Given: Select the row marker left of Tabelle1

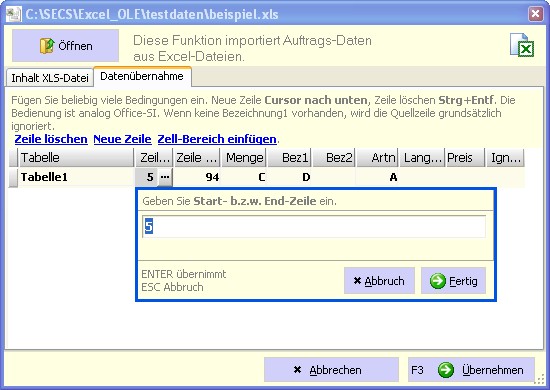Looking at the screenshot, I should click(13, 177).
